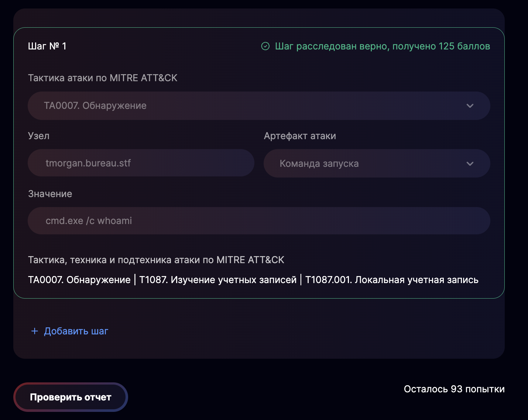Focus the Узел field with tmorgan.bureau.stf
The image size is (528, 420).
141,163
